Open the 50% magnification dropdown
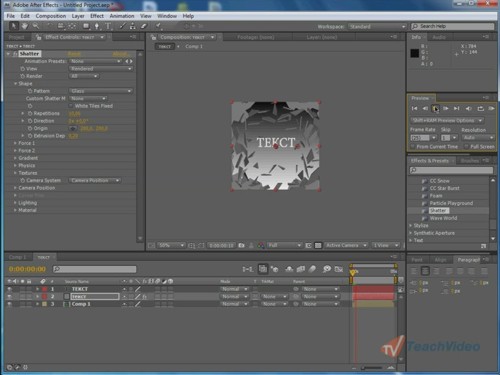 171,245
